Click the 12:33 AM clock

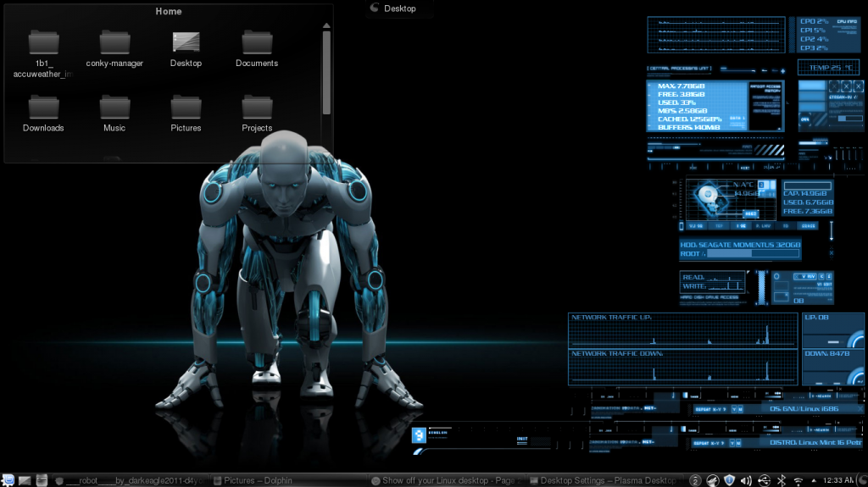[x=838, y=480]
